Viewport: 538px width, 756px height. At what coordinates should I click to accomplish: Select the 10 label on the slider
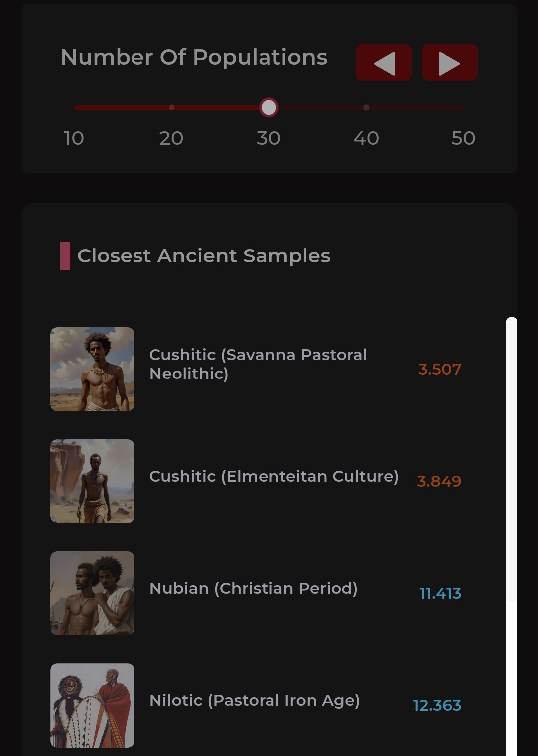(x=74, y=138)
